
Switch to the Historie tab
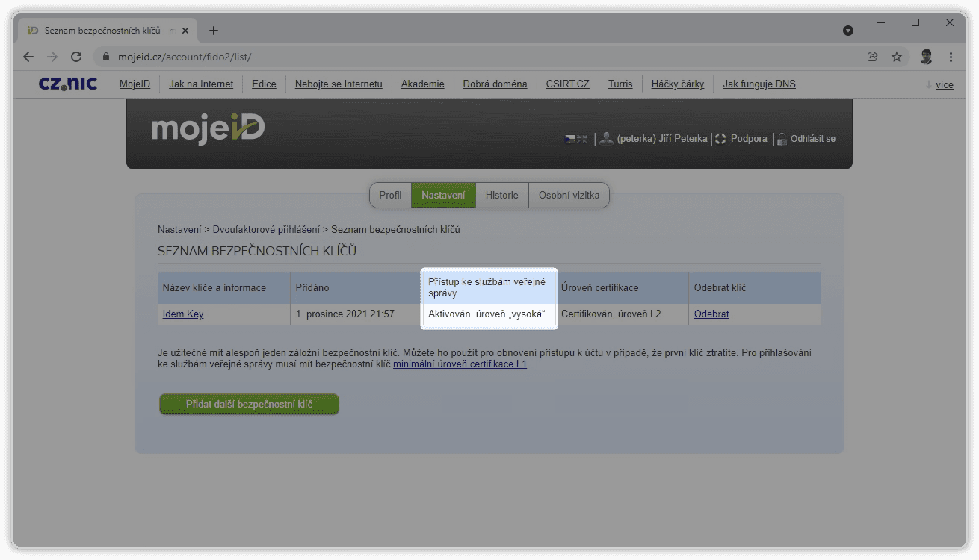click(501, 195)
